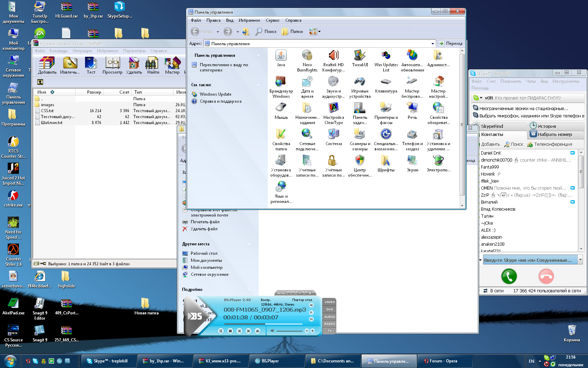Open the Back button history dropdown
The image size is (588, 368).
218,32
